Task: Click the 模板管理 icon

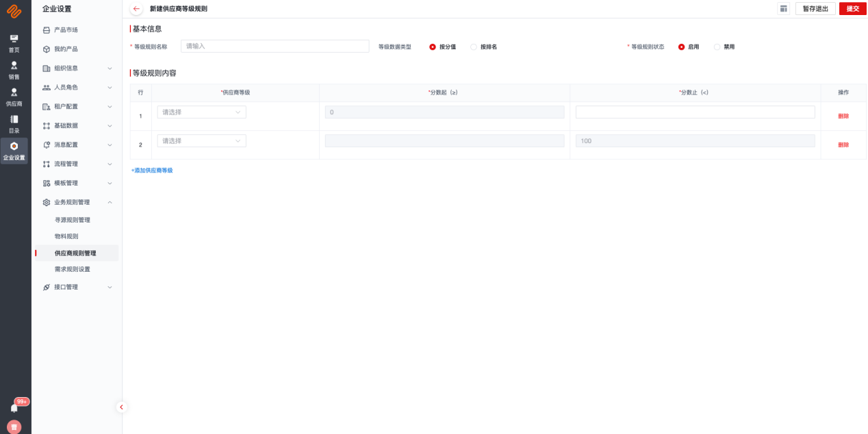Action: click(47, 183)
